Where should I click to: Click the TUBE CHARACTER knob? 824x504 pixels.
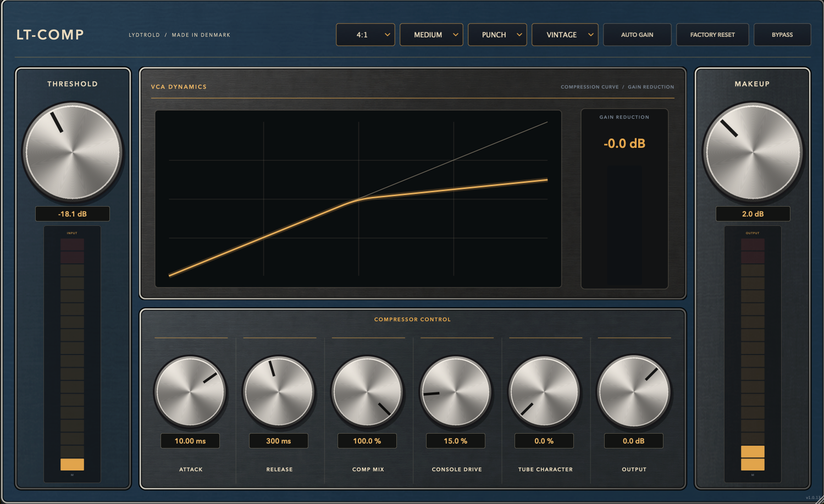[x=545, y=392]
